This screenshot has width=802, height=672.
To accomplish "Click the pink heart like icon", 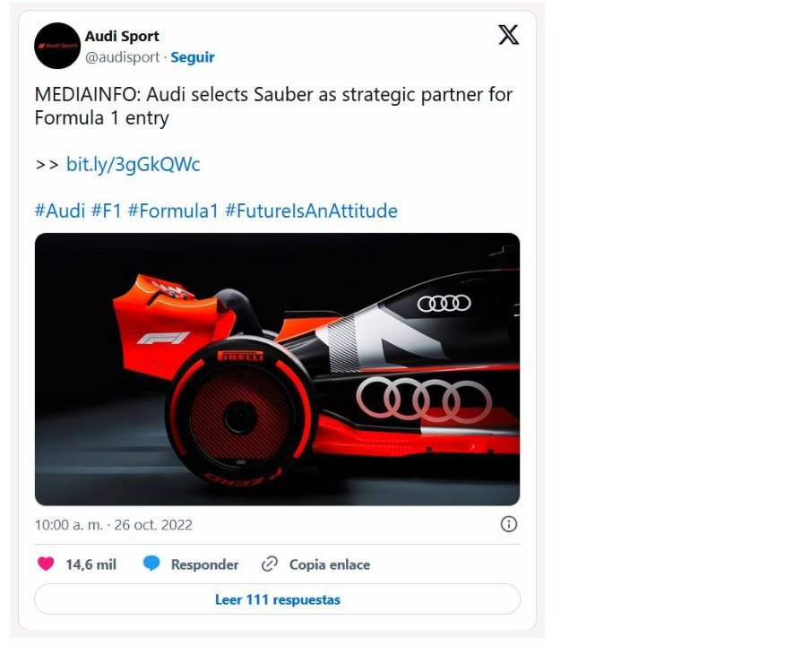I will click(x=46, y=564).
